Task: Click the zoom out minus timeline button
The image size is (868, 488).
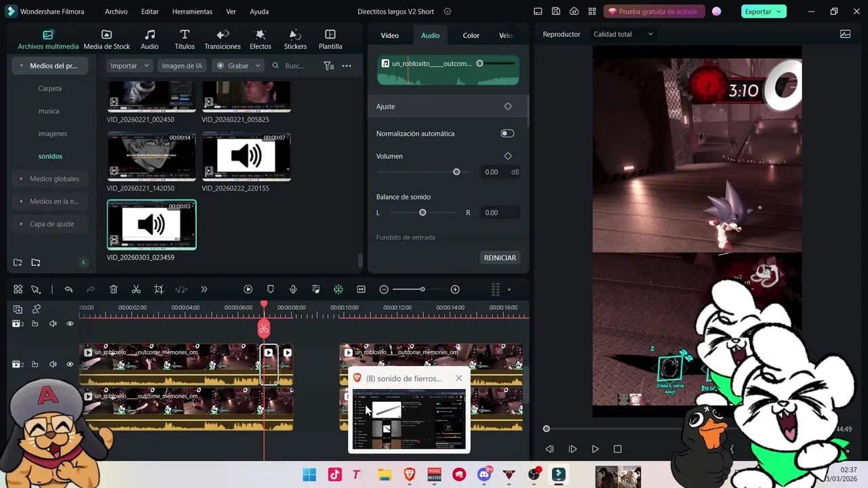Action: coord(384,289)
